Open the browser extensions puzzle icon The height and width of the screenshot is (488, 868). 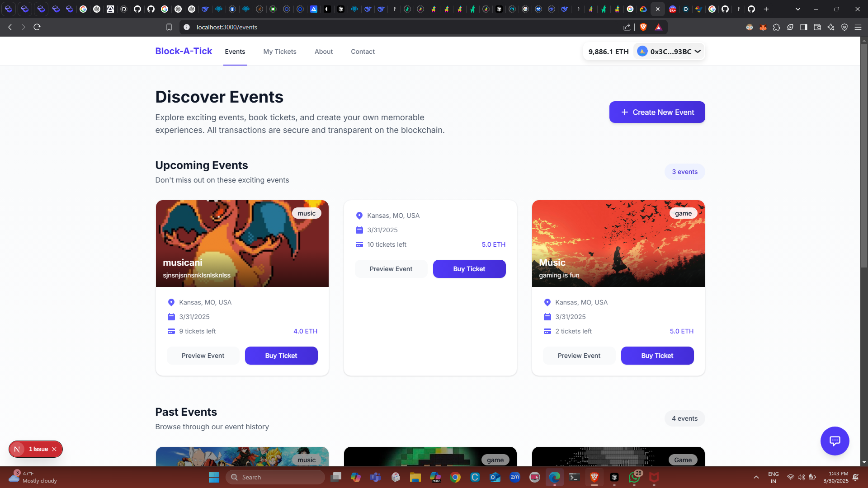coord(777,27)
